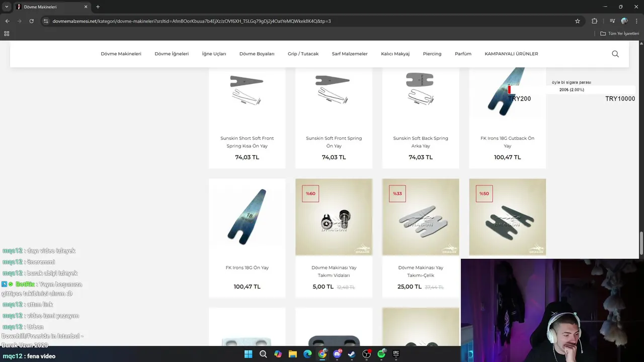Image resolution: width=644 pixels, height=362 pixels.
Task: Open Windows Start menu
Action: (x=248, y=354)
